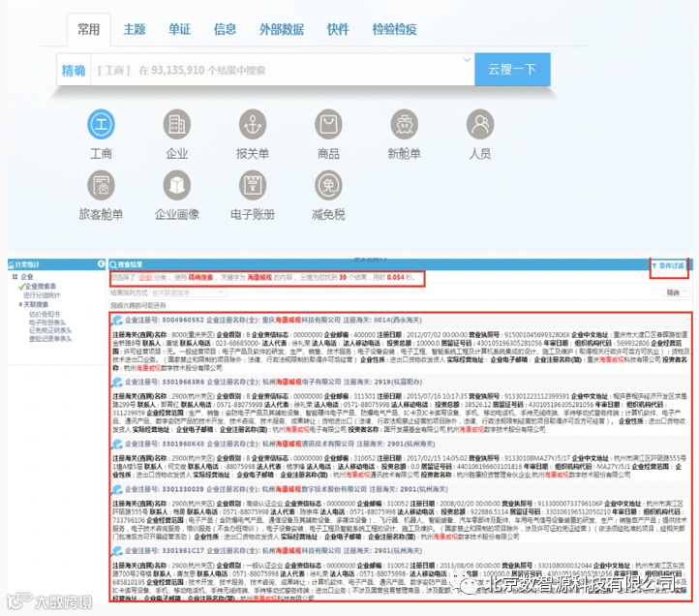This screenshot has height=616, width=699.
Task: Expand the 企业 tree node
Action: pos(15,277)
